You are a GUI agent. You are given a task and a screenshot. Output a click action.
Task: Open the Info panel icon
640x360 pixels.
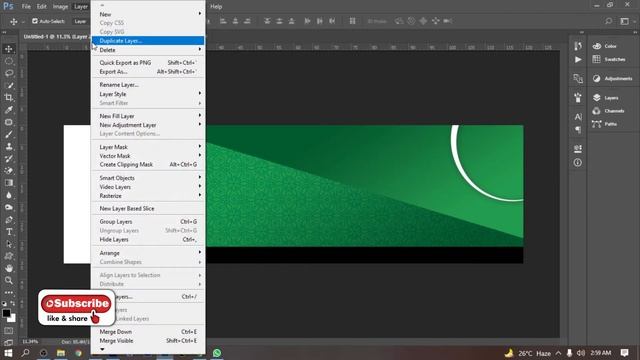pos(578,162)
